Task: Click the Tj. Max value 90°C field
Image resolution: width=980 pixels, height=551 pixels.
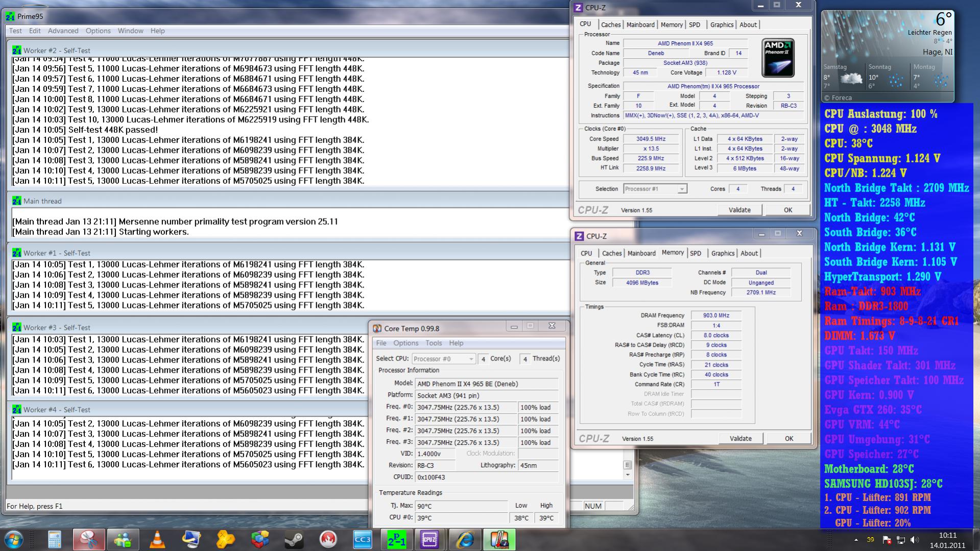Action: click(462, 506)
